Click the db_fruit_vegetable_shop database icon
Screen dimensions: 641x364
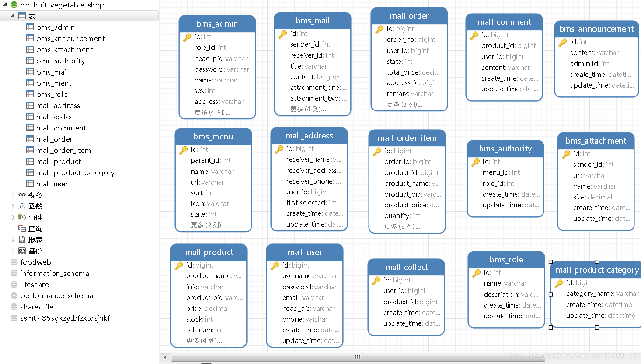[14, 5]
